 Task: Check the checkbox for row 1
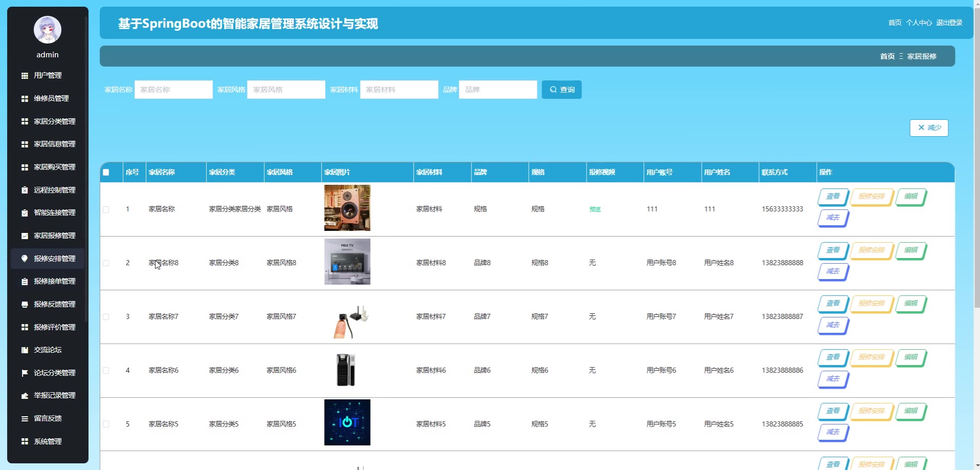106,209
